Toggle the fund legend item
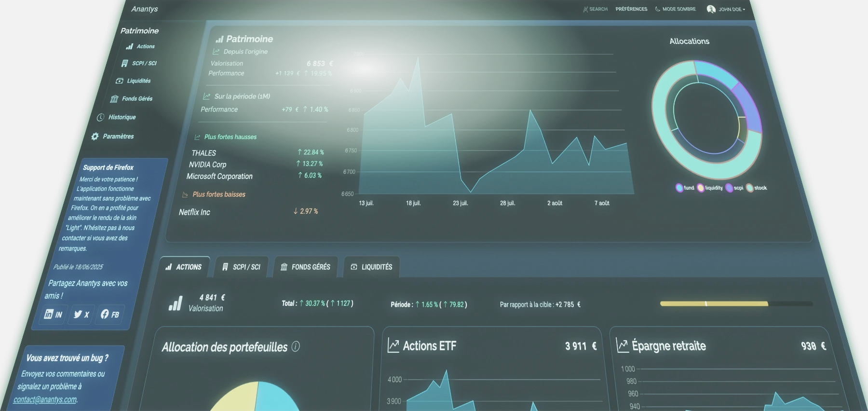 tap(685, 188)
